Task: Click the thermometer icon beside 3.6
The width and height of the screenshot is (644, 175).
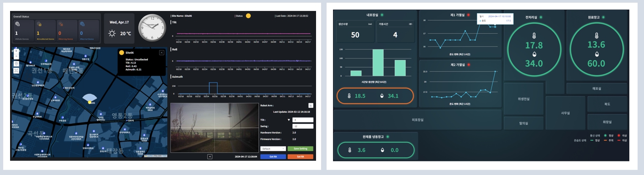Action: click(x=349, y=150)
